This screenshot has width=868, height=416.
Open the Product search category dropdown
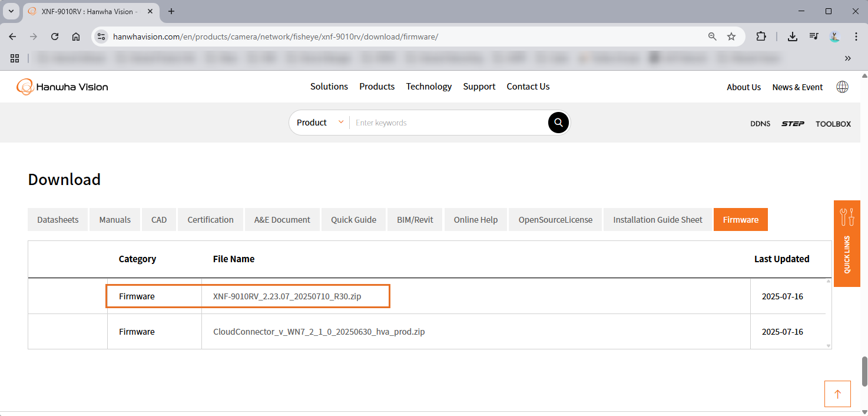click(x=320, y=123)
